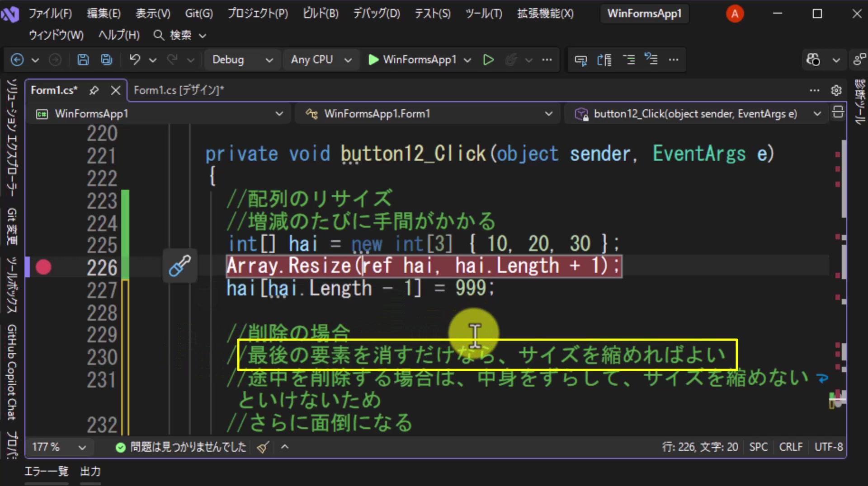Open the エラー一覧 panel tab
Image resolution: width=868 pixels, height=486 pixels.
[46, 472]
